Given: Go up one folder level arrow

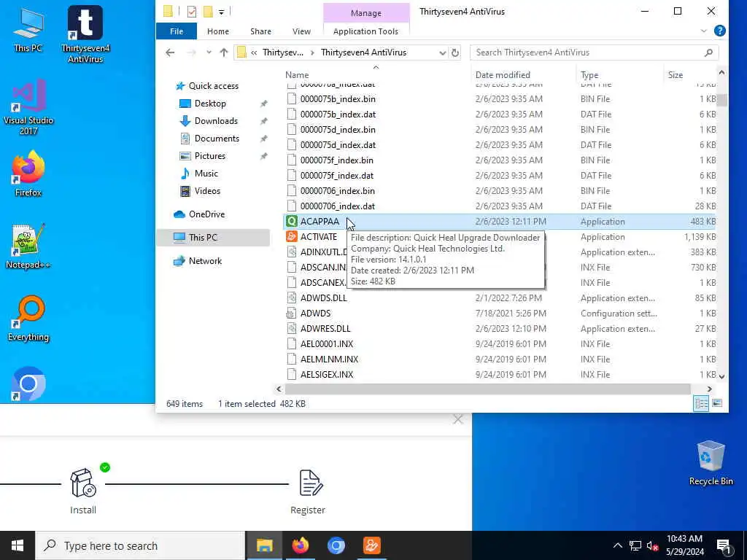Looking at the screenshot, I should [x=224, y=52].
